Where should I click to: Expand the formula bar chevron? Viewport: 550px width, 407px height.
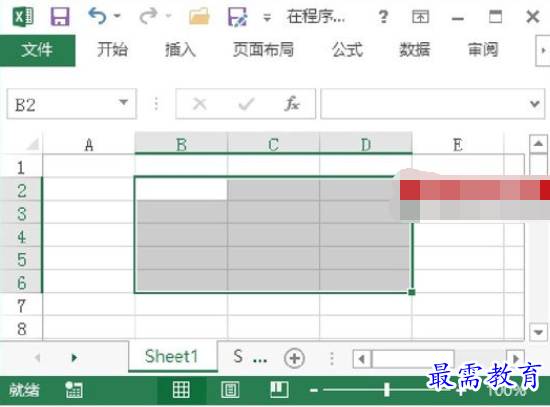pos(535,104)
